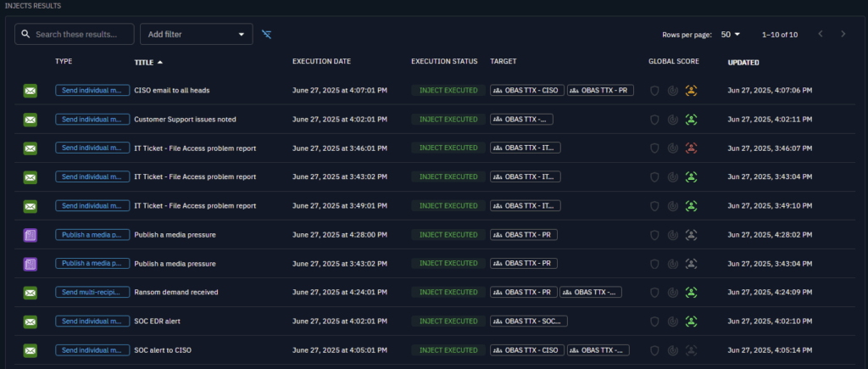
Task: Click the clear filters icon beside Add filter
Action: coord(267,34)
